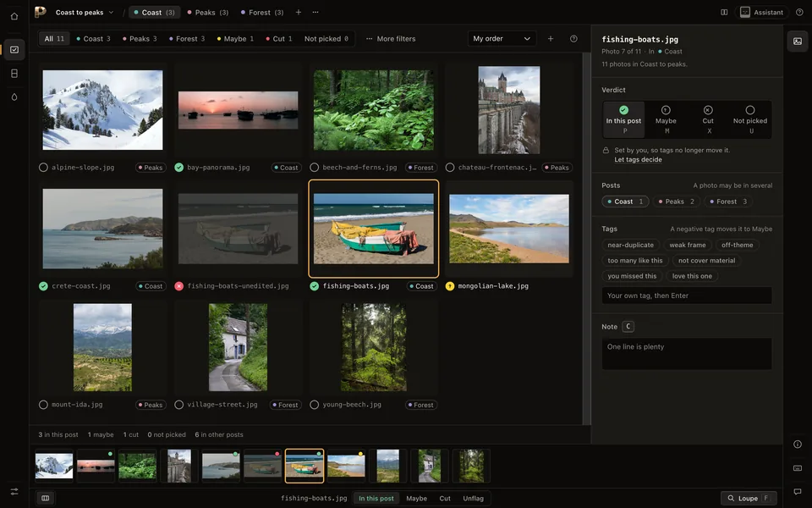The width and height of the screenshot is (812, 508).
Task: Open the comment icon in right rail
Action: 798,491
